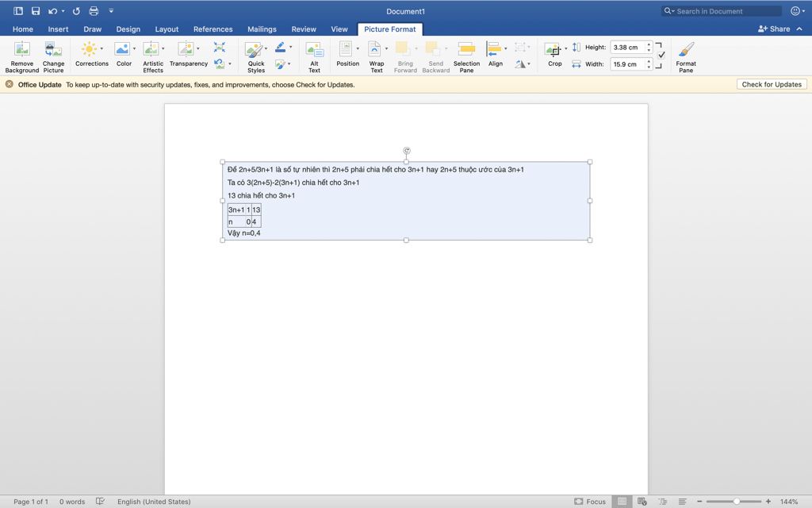
Task: Click the Undo arrow icon
Action: (x=53, y=11)
